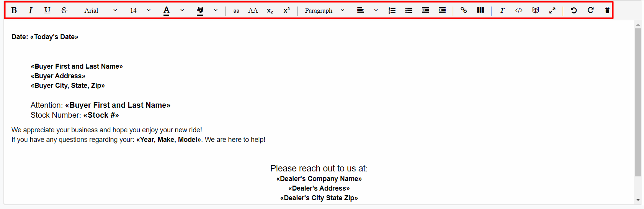Expand editor to fullscreen
644x209 pixels.
point(552,10)
